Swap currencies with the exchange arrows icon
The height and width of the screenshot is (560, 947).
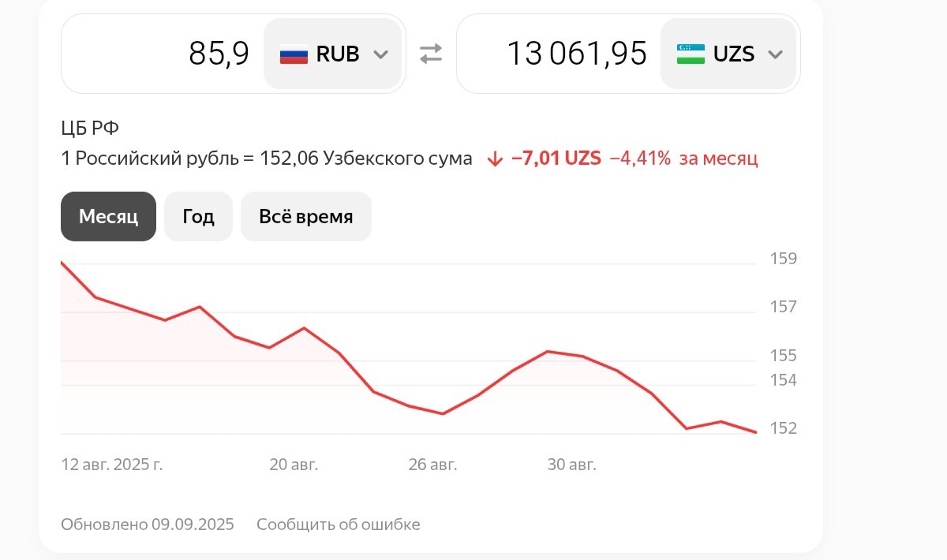click(x=431, y=54)
